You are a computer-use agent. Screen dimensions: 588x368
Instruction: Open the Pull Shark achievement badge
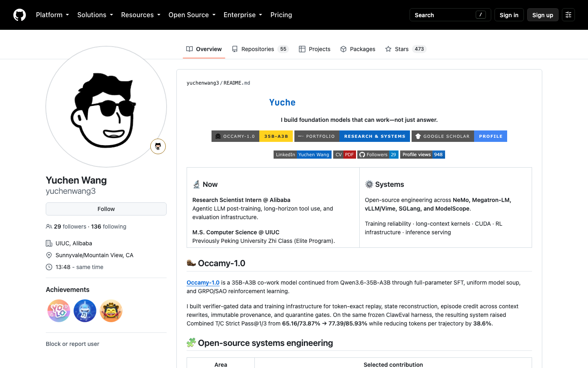tap(85, 311)
